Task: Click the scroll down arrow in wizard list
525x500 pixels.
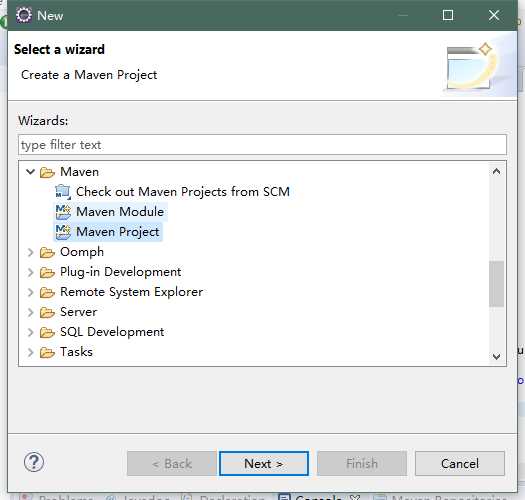Action: [497, 357]
